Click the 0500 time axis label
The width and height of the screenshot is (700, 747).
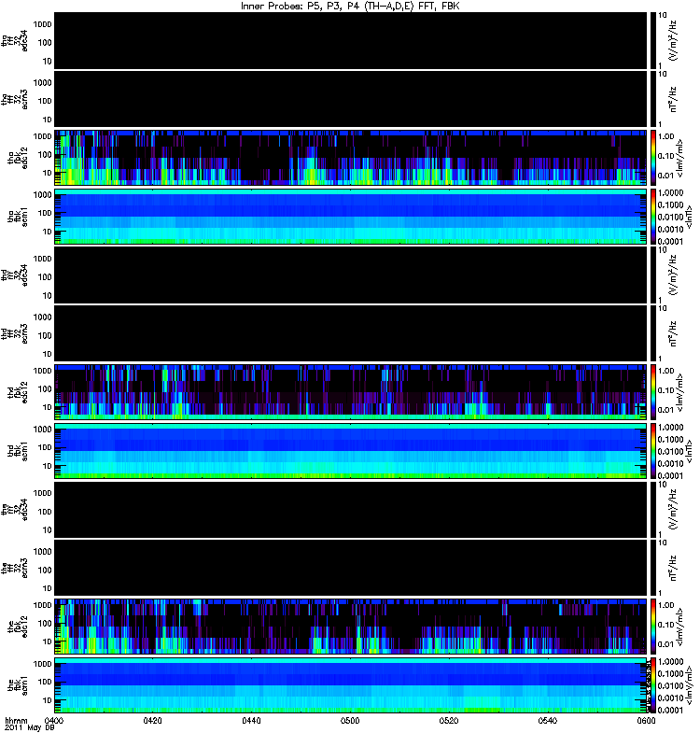(350, 720)
